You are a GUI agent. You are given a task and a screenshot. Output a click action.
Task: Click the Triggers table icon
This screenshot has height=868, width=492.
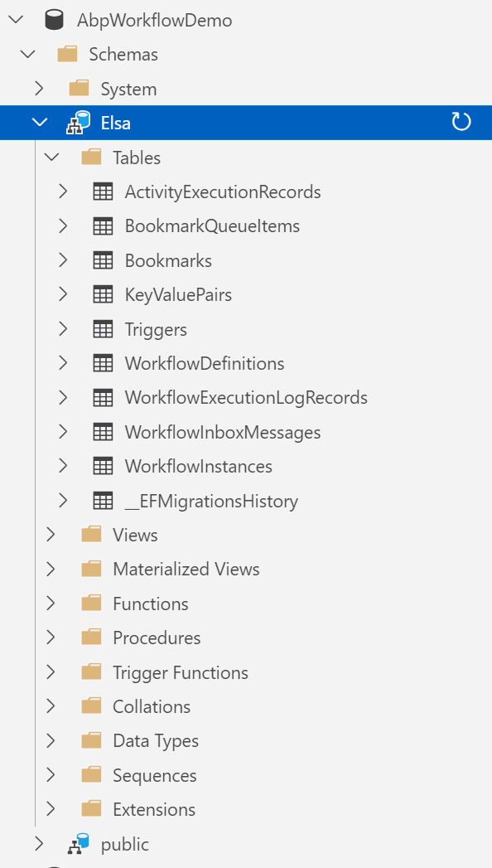(104, 328)
